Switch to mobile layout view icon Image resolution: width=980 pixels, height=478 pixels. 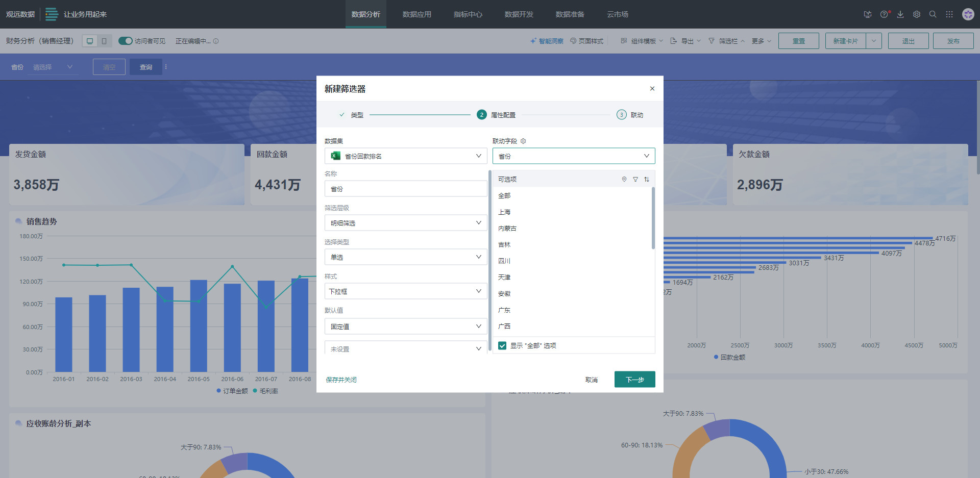pyautogui.click(x=104, y=41)
